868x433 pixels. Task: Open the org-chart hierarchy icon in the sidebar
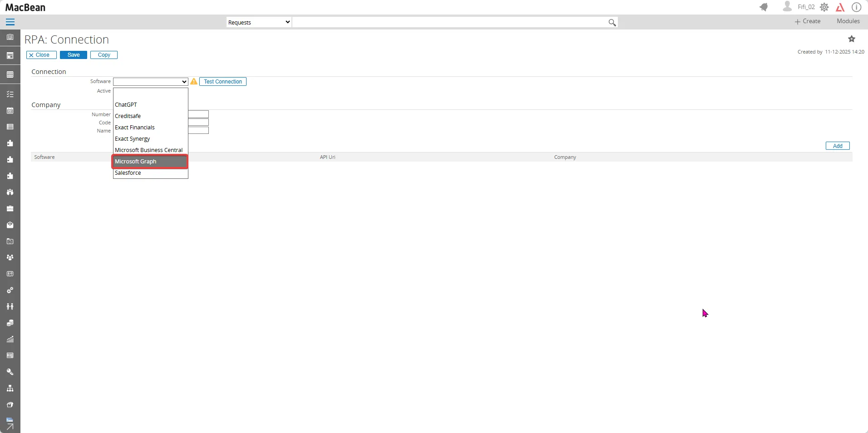[x=10, y=388]
